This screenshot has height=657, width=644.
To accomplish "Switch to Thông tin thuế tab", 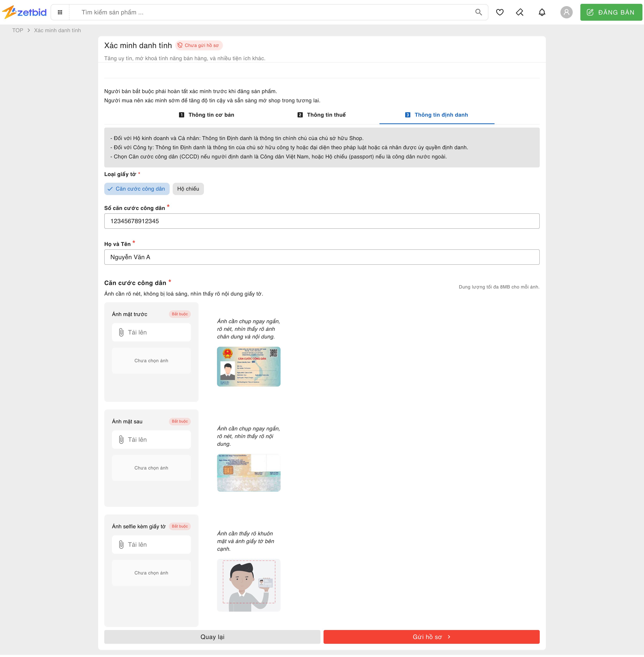I will 321,115.
